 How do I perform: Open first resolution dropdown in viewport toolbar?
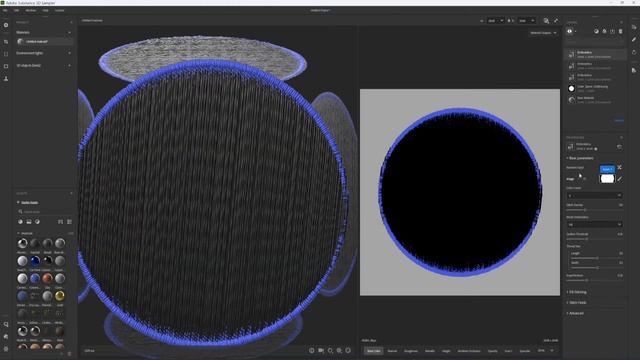[495, 20]
